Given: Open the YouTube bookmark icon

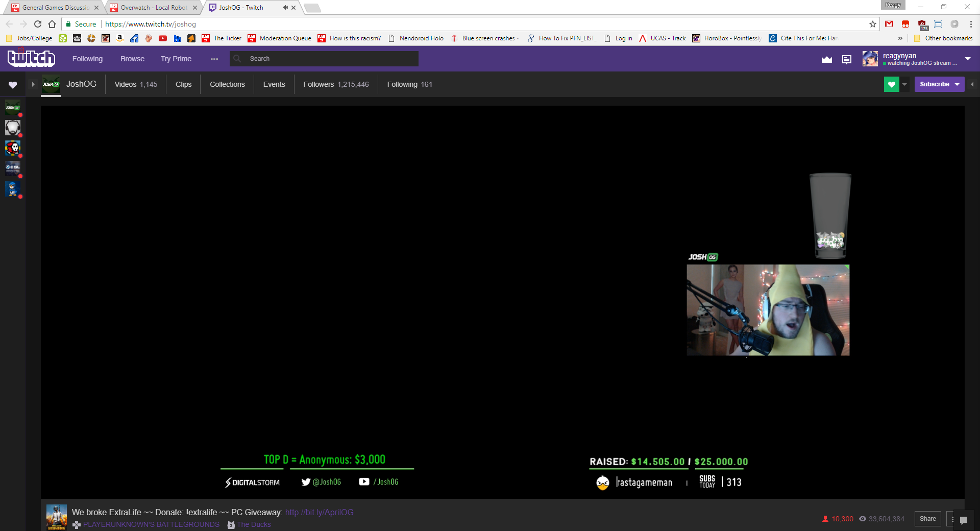Looking at the screenshot, I should point(163,38).
